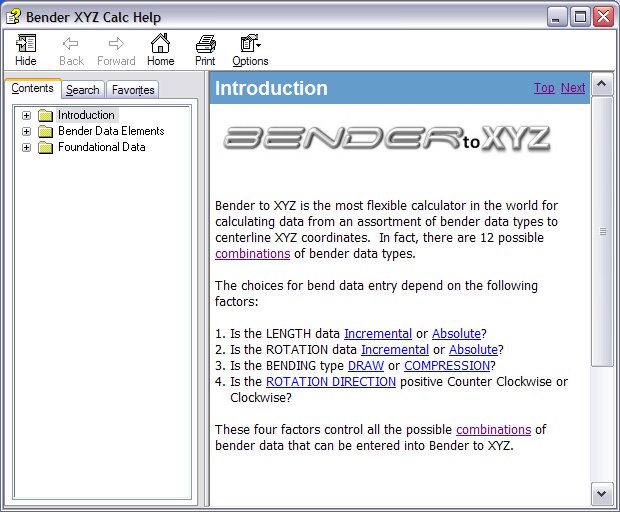Image resolution: width=620 pixels, height=512 pixels.
Task: Click the Introduction folder icon
Action: [x=45, y=115]
